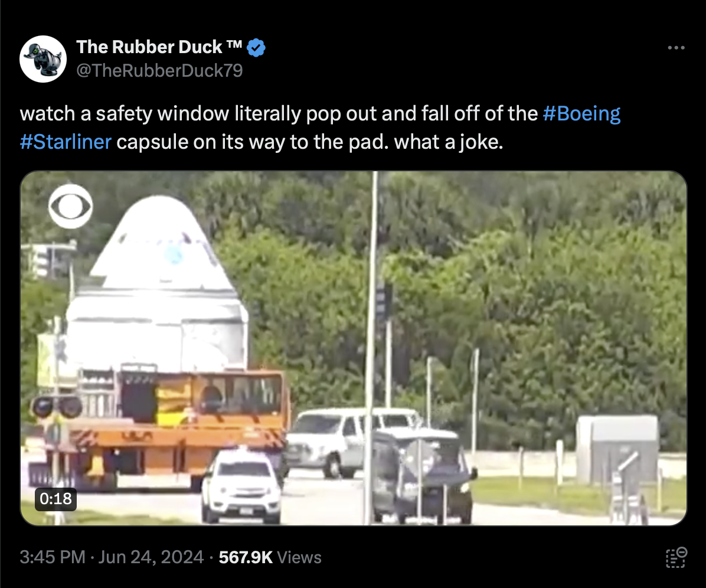Click The Rubber Duck ™ display name
This screenshot has height=588, width=706.
click(159, 47)
